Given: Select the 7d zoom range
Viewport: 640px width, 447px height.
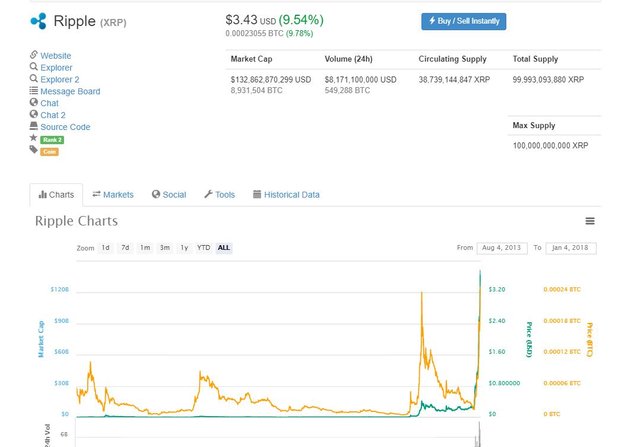Looking at the screenshot, I should (x=125, y=247).
